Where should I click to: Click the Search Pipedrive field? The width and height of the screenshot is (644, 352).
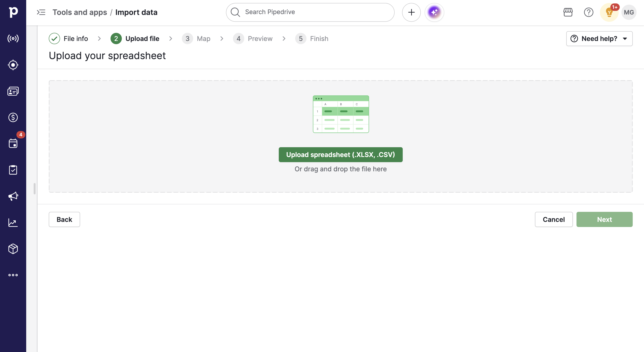310,12
